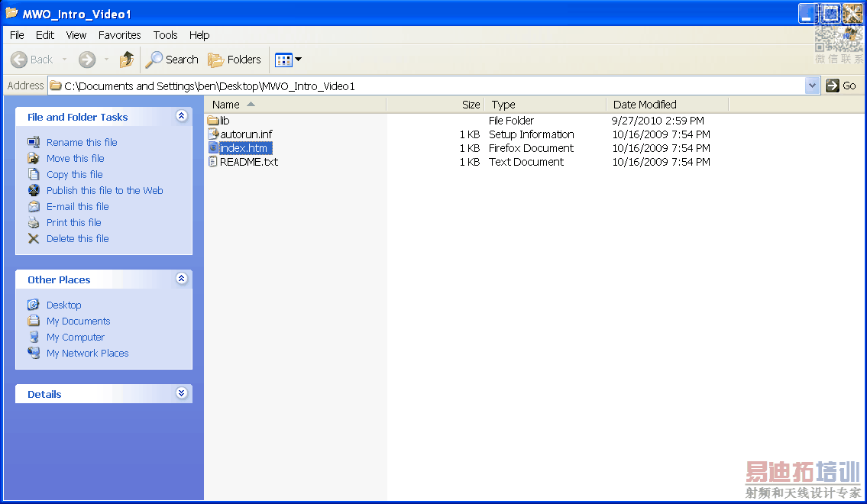Open the My Documents link
Viewport: 867px width, 504px height.
pos(78,321)
